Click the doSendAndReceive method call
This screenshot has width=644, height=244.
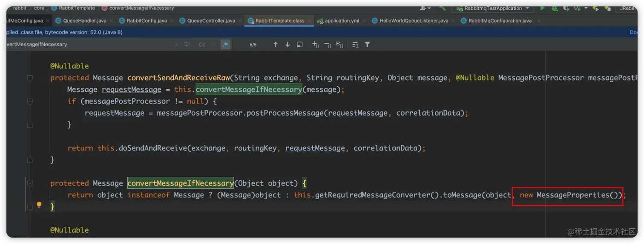click(153, 148)
